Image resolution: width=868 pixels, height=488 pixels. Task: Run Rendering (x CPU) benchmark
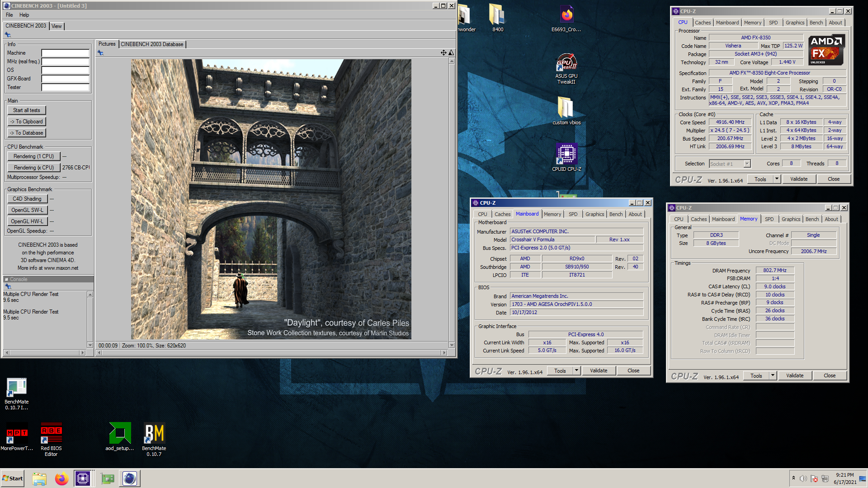pyautogui.click(x=34, y=168)
